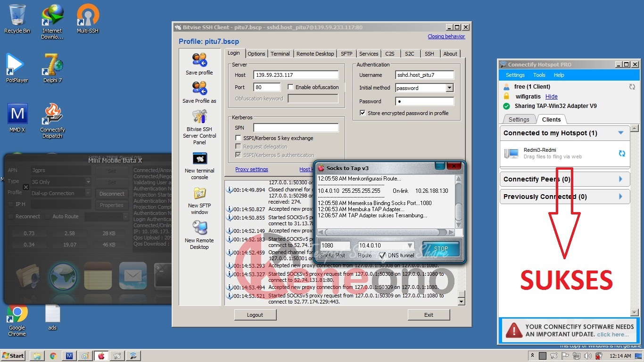644x362 pixels.
Task: Click the Logout button
Action: point(255,315)
